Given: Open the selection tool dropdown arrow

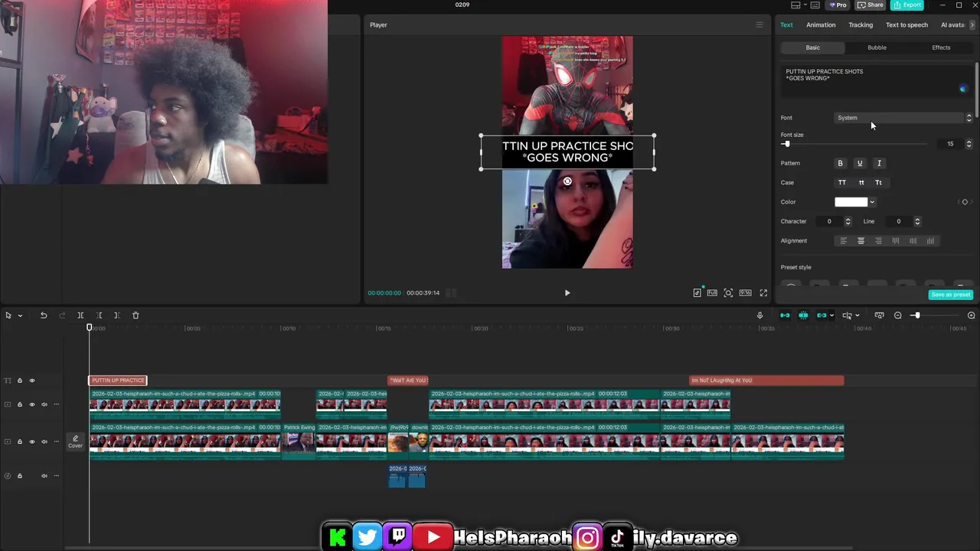Looking at the screenshot, I should pos(20,315).
